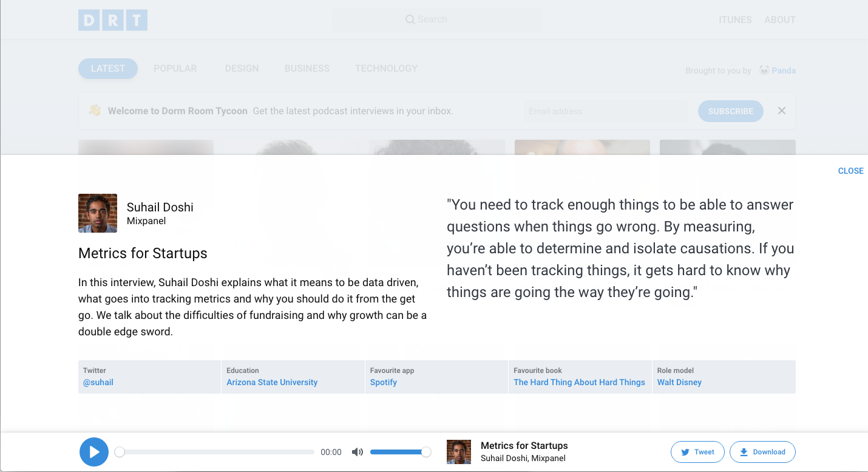This screenshot has height=472, width=868.
Task: Click the player title Metrics for Startups
Action: click(524, 445)
